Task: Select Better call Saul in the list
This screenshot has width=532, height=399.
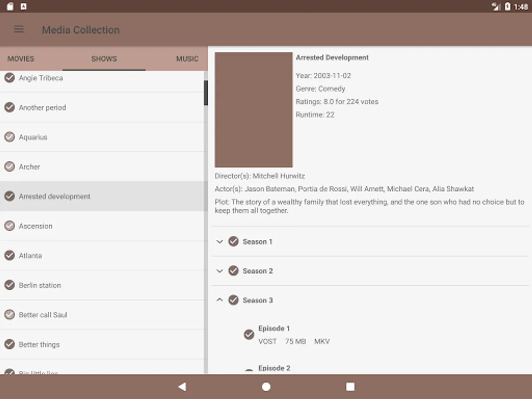Action: [x=102, y=315]
